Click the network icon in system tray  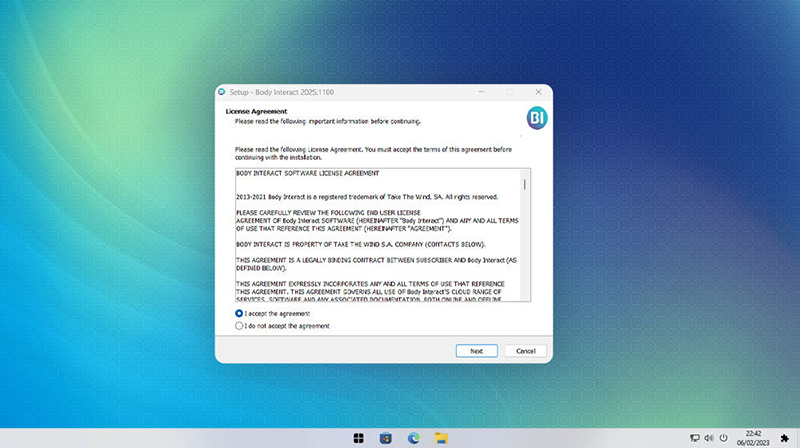point(694,438)
